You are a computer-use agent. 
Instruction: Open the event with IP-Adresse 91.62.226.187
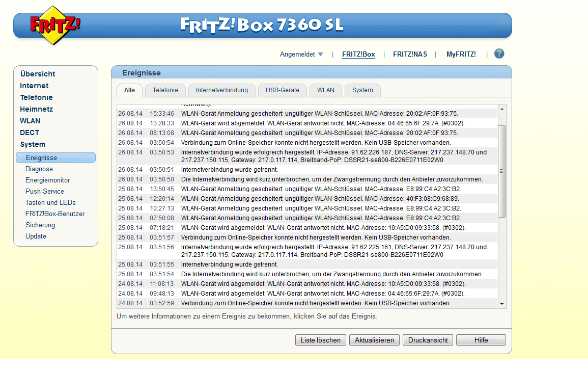307,156
